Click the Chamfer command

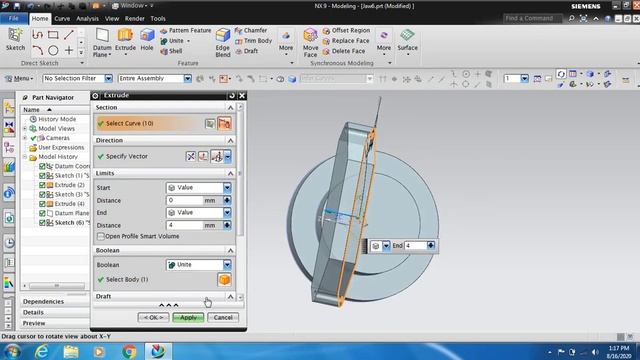point(251,31)
